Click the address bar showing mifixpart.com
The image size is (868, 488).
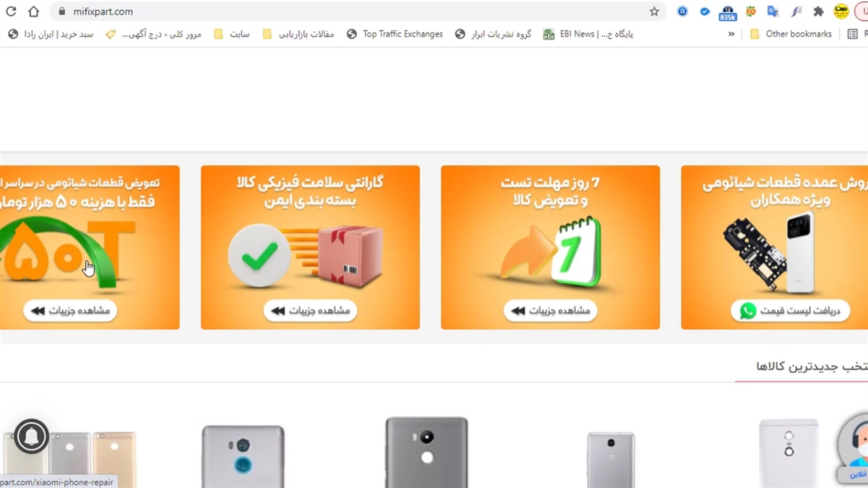point(353,12)
